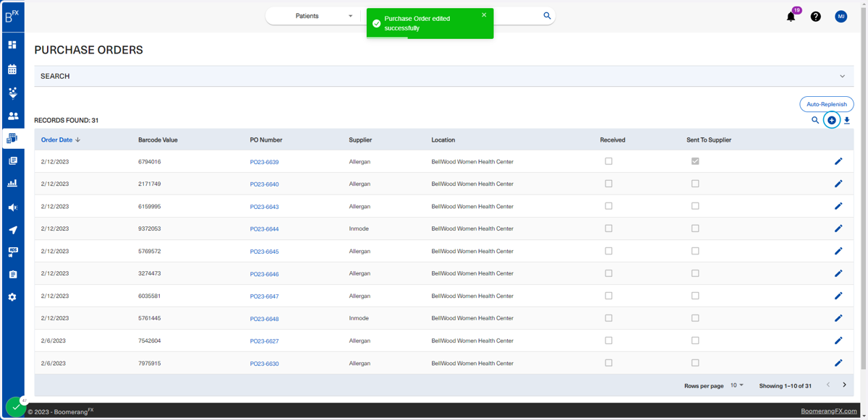Toggle Sent To Supplier checkbox for PO23-6639

tap(695, 161)
